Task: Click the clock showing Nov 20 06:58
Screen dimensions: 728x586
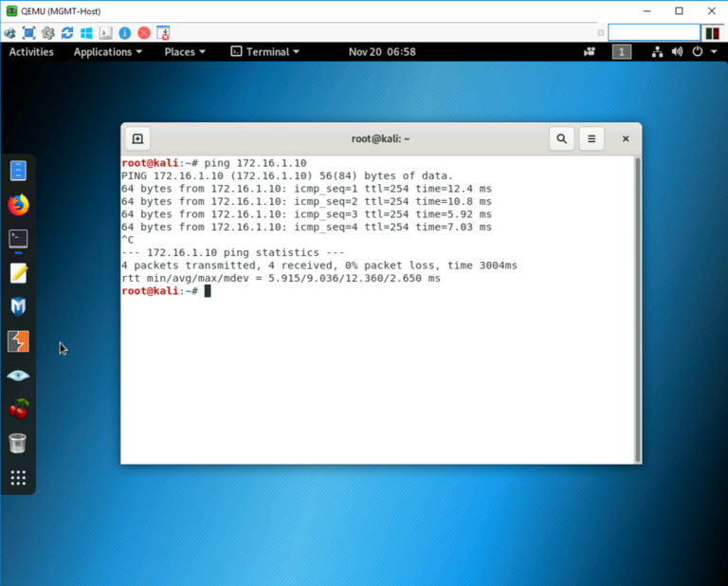Action: pos(382,51)
